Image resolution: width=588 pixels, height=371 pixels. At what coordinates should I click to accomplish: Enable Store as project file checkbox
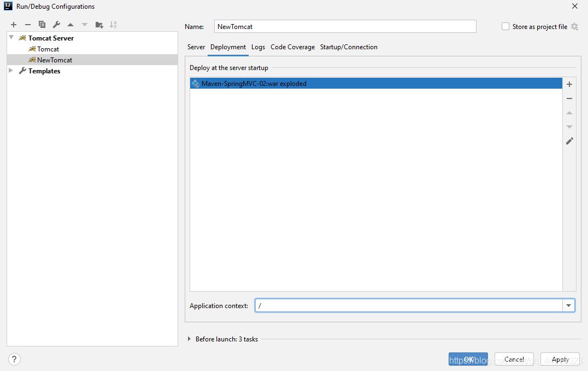(505, 26)
